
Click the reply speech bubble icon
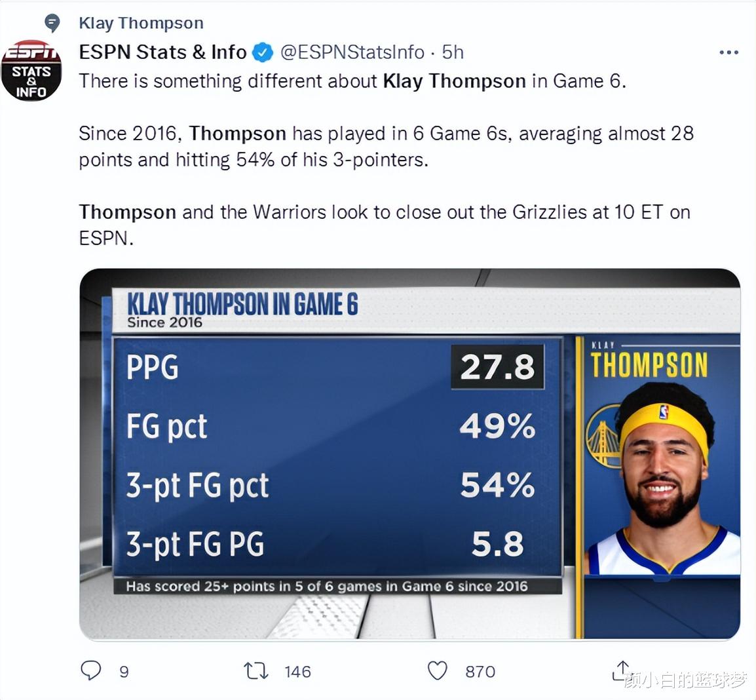pos(90,671)
